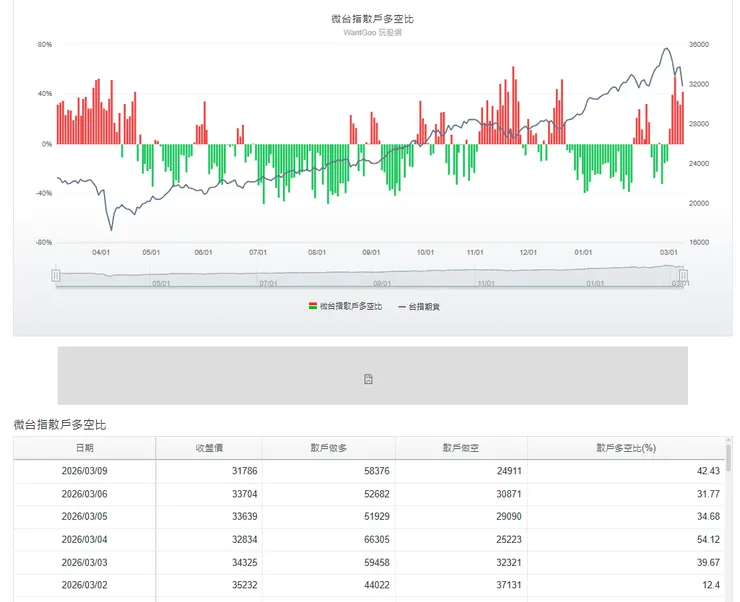
Task: Click ratio value 31.77
Action: point(708,494)
